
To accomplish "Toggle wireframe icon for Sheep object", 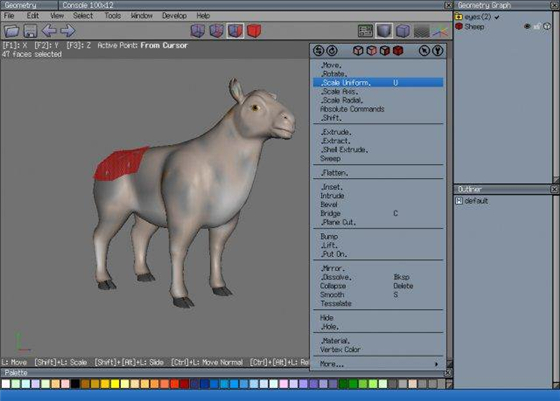I will click(547, 26).
